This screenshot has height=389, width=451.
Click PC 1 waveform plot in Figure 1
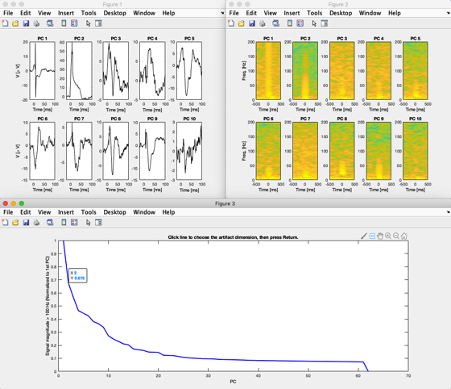pyautogui.click(x=42, y=71)
